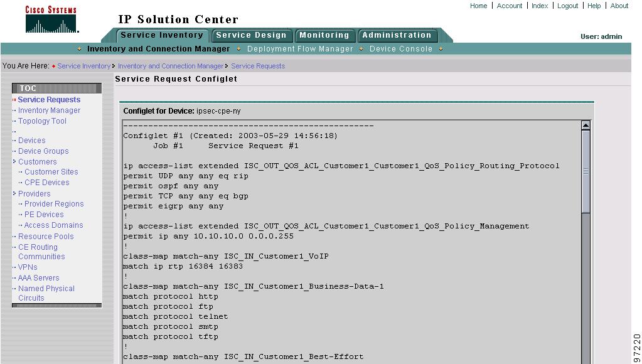The image size is (642, 364).
Task: Open Providers in the TOC
Action: [x=35, y=194]
